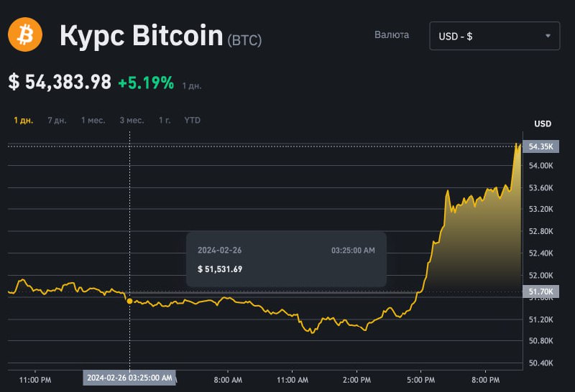This screenshot has width=575, height=392.
Task: Switch to the 1 г. time range
Action: tap(165, 120)
